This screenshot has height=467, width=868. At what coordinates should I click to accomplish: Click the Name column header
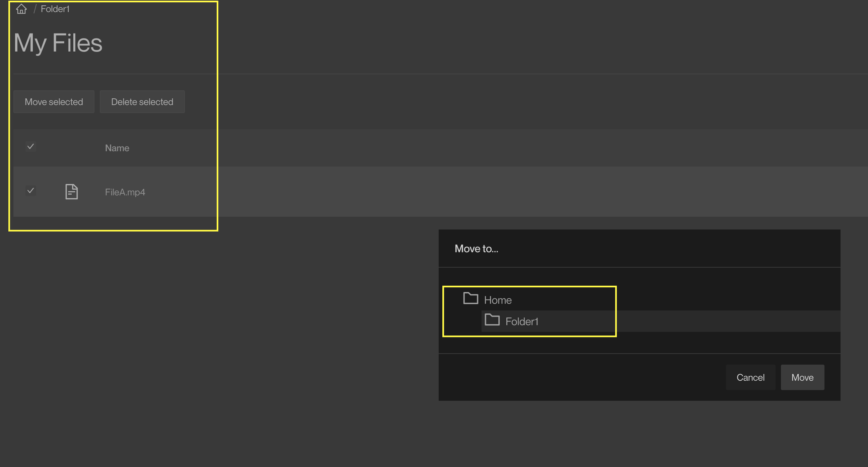(x=117, y=148)
